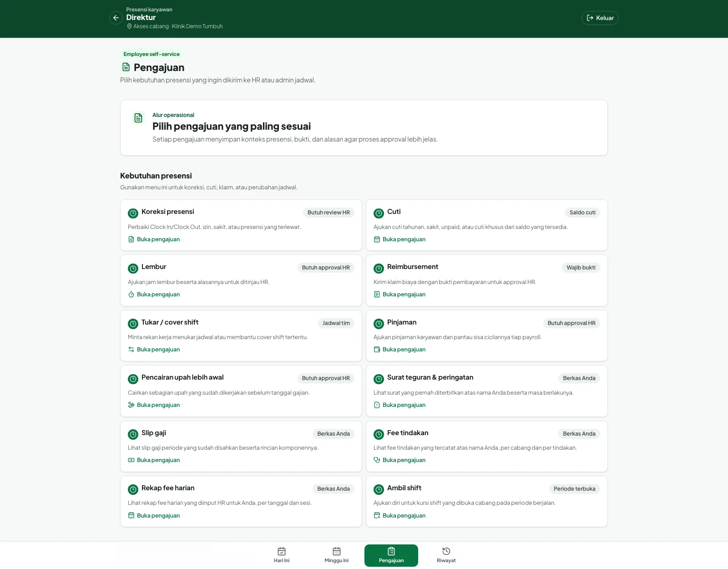Image resolution: width=728 pixels, height=569 pixels.
Task: Click the clock icon beside Rekap fee harian
Action: [133, 489]
